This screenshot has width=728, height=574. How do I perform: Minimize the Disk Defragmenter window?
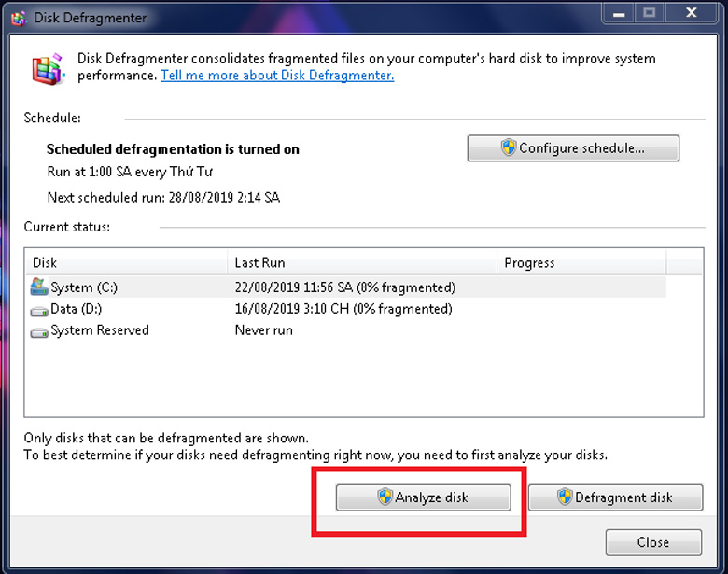(619, 13)
